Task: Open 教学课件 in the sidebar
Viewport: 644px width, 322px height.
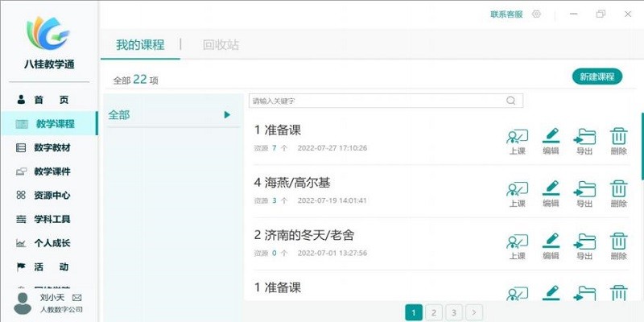Action: pos(49,171)
